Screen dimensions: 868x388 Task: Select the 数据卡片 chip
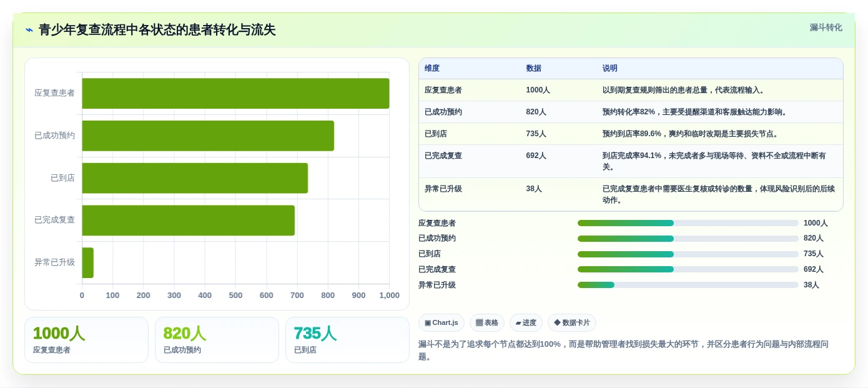[x=572, y=322]
